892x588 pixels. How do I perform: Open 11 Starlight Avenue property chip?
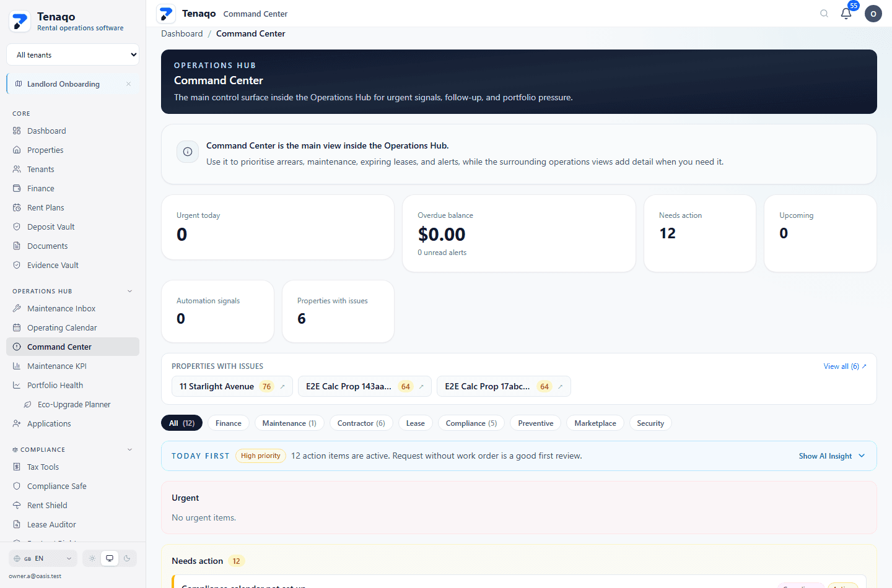[232, 386]
